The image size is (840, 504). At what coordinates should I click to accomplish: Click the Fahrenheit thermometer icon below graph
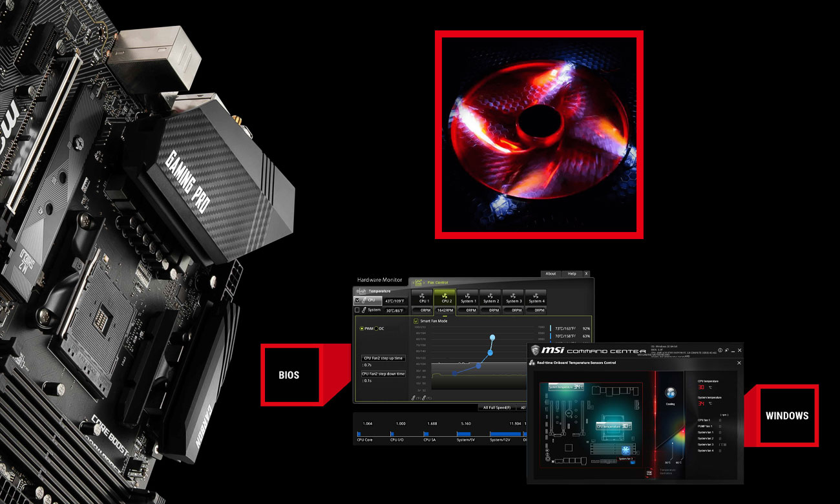click(x=414, y=398)
